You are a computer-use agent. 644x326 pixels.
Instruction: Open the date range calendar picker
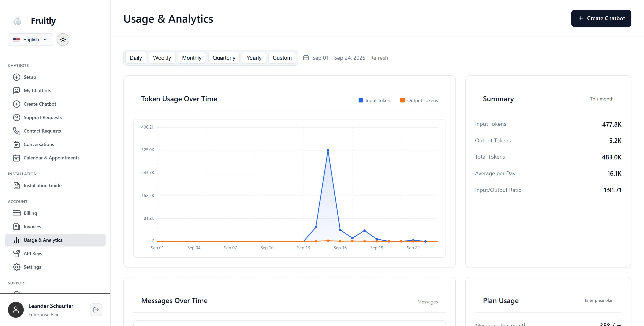(306, 58)
